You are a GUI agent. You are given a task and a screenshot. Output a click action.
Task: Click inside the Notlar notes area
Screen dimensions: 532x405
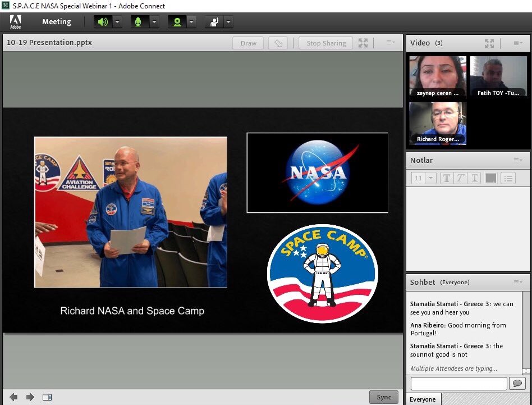click(468, 229)
